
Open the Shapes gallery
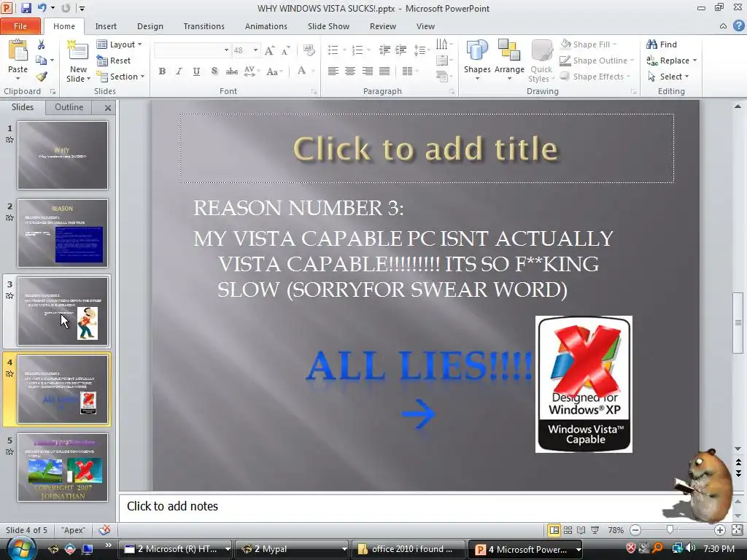pyautogui.click(x=477, y=58)
